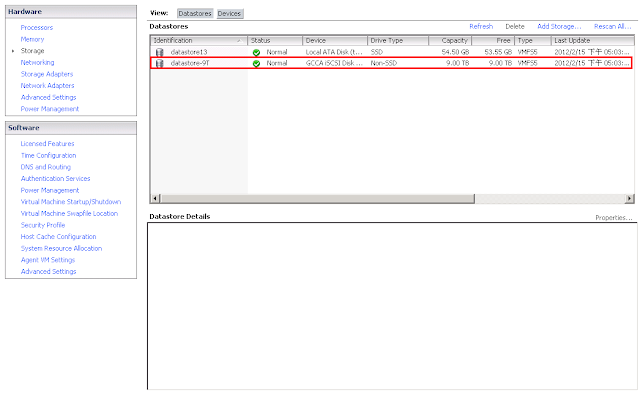Sort by Type column header
Image resolution: width=640 pixels, height=395 pixels.
tap(533, 40)
